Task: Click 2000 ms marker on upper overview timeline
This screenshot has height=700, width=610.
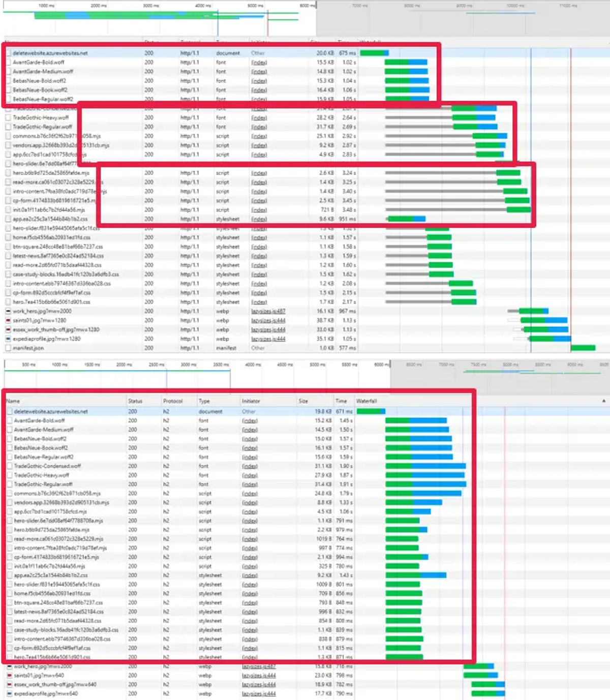Action: point(99,6)
